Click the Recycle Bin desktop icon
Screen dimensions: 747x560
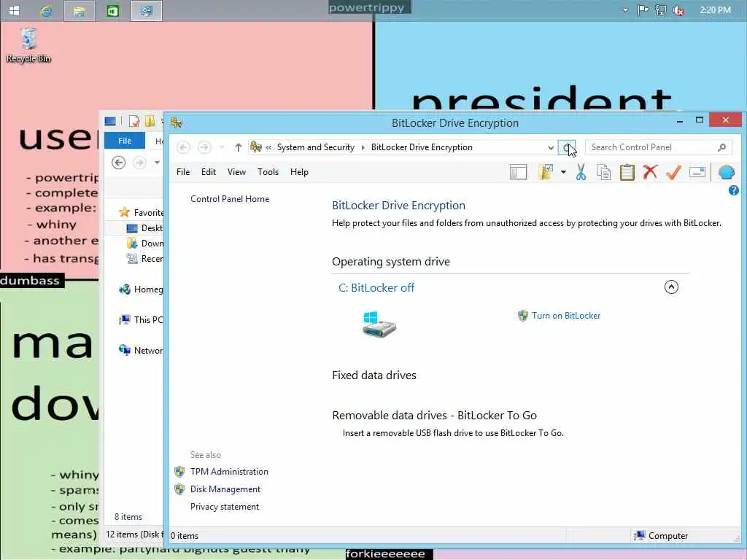[x=28, y=45]
